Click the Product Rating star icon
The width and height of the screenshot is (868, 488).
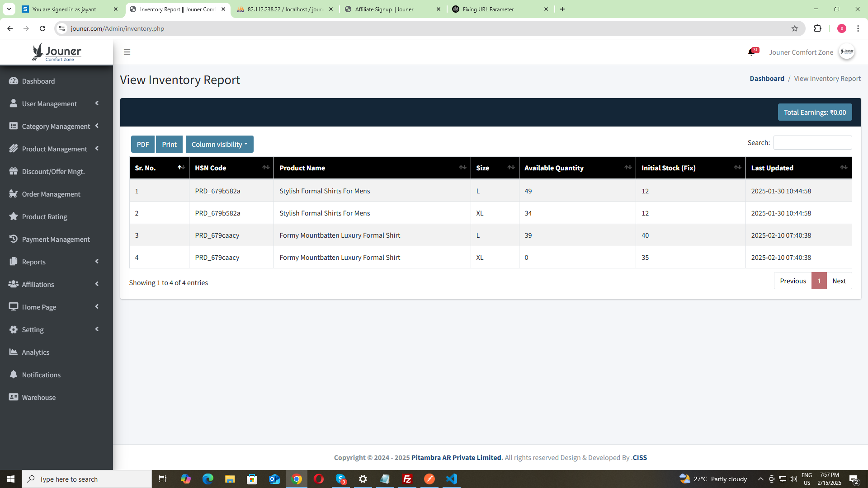point(14,216)
